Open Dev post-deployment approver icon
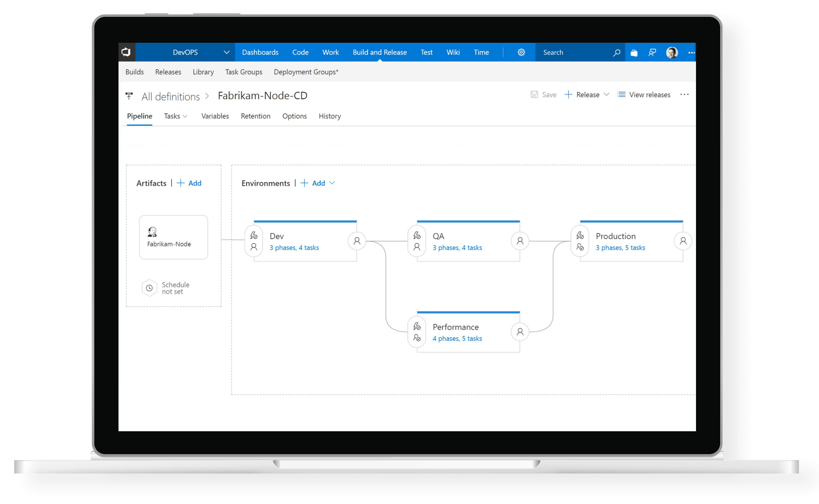Image resolution: width=819 pixels, height=504 pixels. (x=357, y=241)
